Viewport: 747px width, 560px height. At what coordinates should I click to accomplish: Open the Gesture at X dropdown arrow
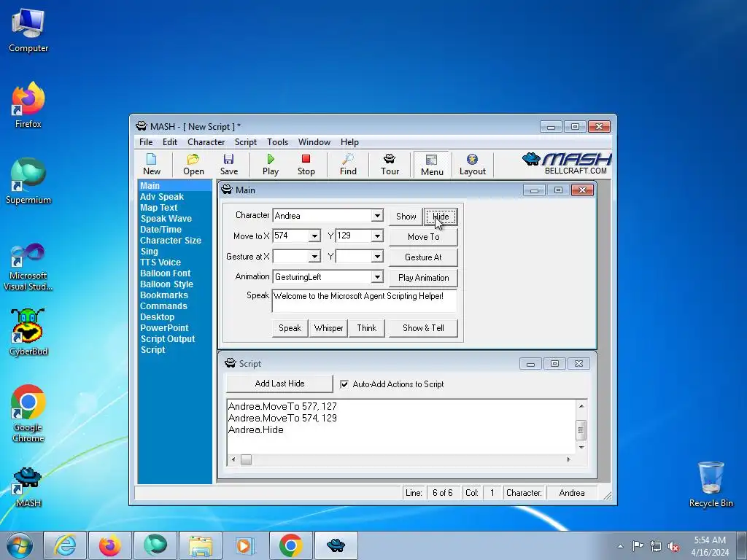[314, 257]
